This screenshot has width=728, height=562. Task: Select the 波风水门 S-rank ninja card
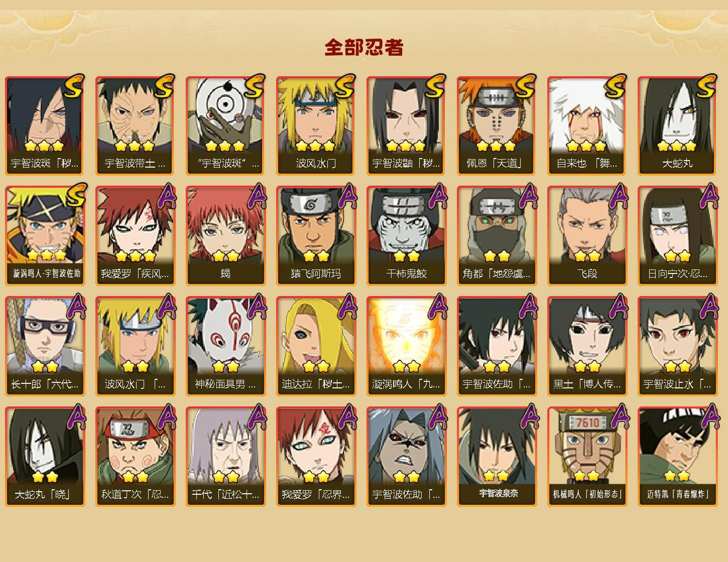coord(316,125)
